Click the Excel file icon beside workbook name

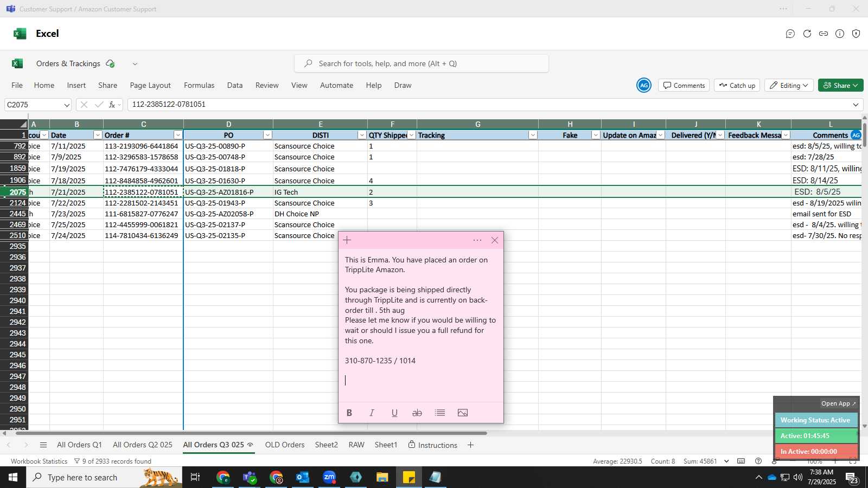pos(17,63)
